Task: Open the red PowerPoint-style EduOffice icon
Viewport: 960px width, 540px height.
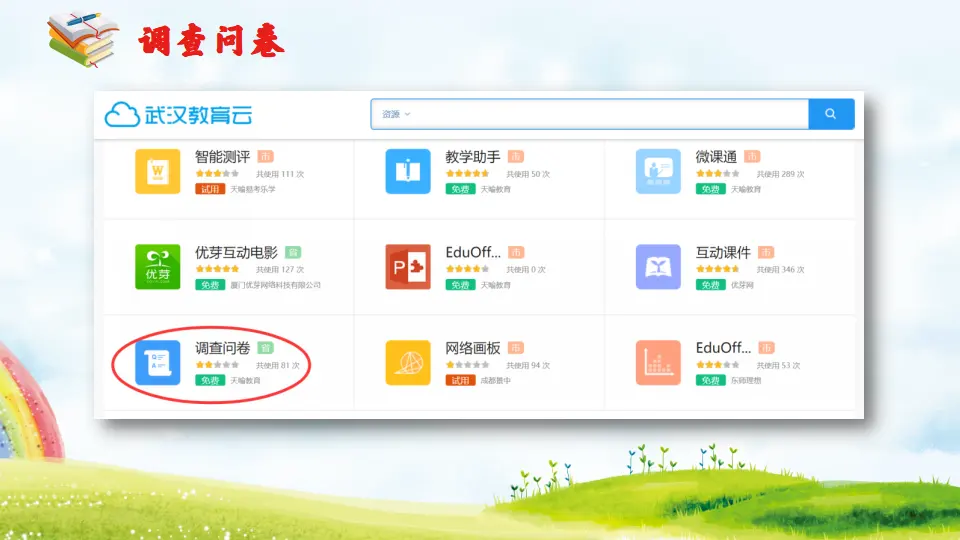Action: (408, 267)
